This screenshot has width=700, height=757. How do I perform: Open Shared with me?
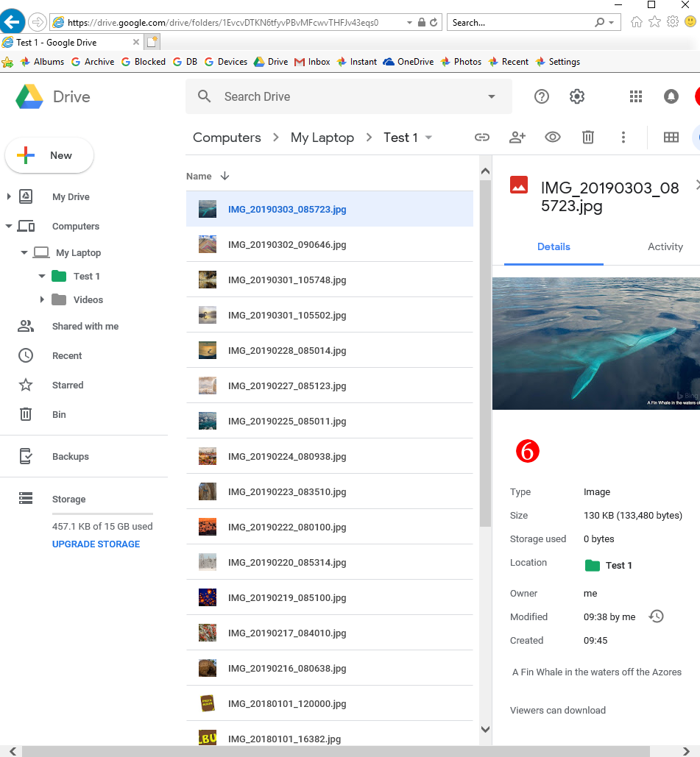pos(85,327)
